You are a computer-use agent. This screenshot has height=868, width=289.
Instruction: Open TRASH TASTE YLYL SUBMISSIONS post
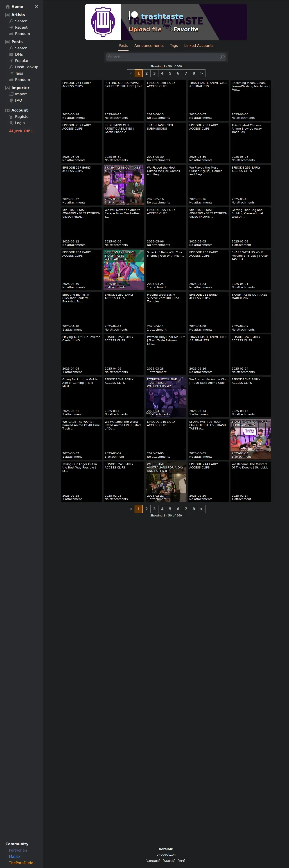click(x=166, y=143)
